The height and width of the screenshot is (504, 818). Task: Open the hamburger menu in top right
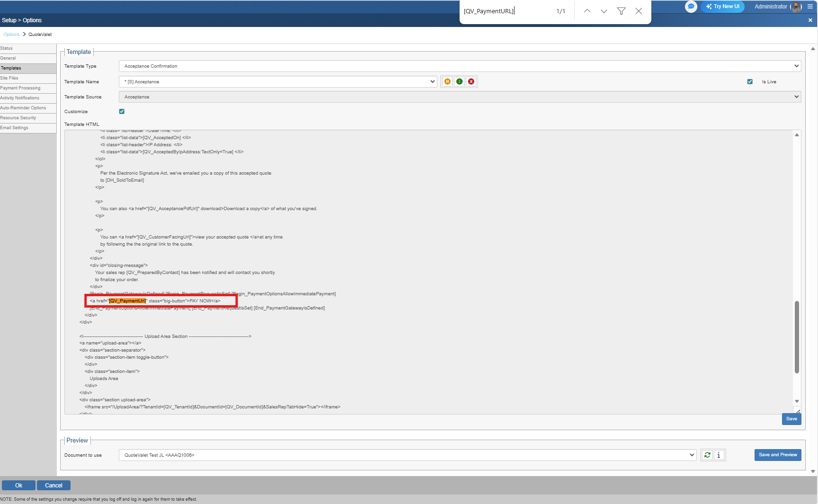pos(810,7)
